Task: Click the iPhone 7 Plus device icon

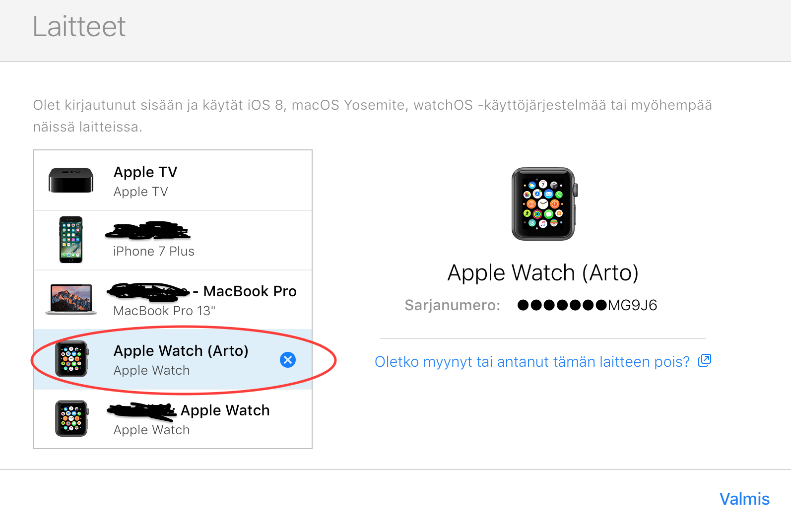Action: (x=71, y=240)
